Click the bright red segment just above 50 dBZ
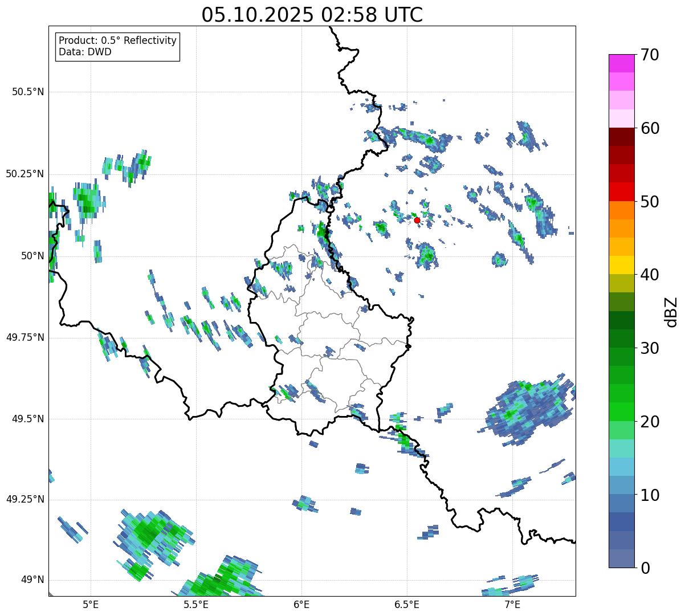 621,192
